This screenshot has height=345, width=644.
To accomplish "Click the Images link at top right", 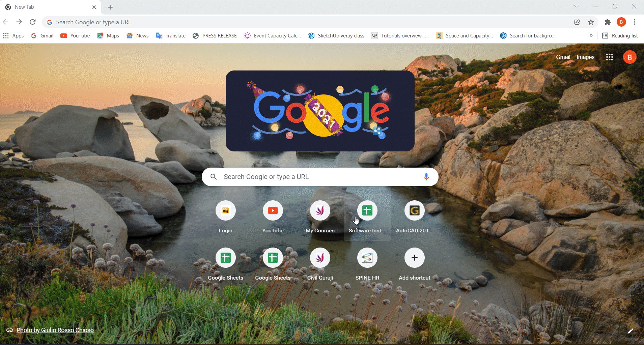I will point(585,57).
